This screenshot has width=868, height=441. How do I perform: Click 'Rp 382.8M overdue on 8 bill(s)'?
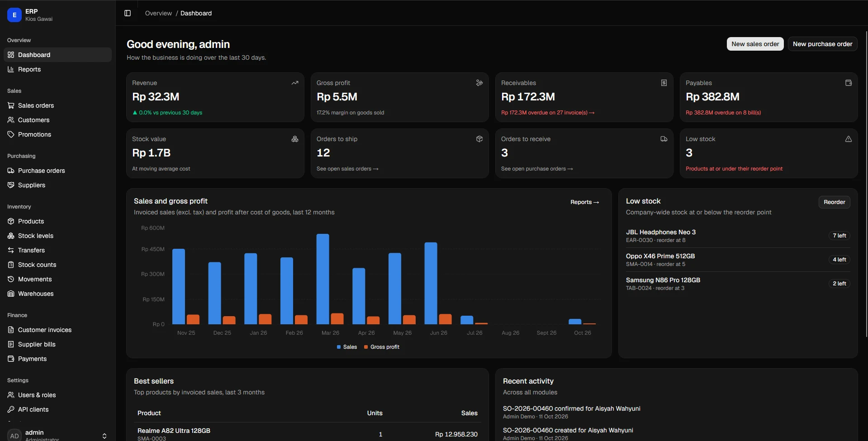pos(723,113)
